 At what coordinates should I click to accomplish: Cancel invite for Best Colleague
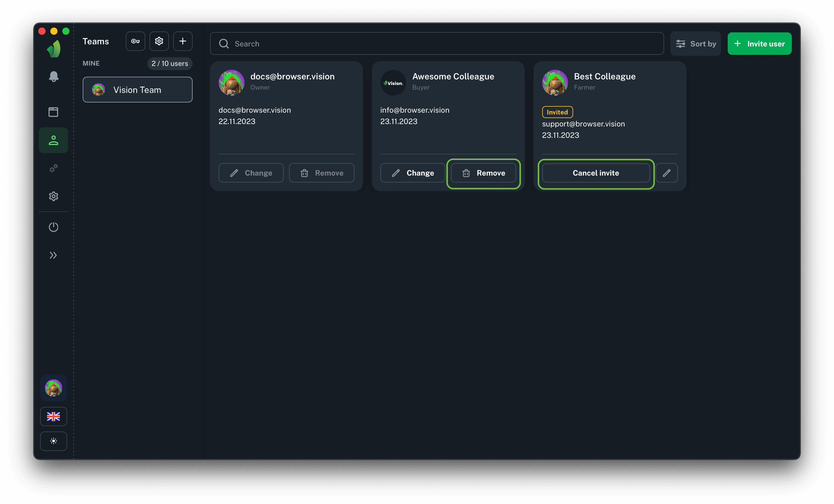click(596, 173)
